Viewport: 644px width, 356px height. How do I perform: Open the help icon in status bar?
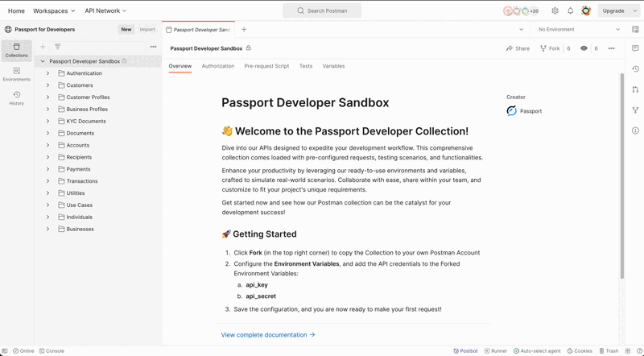[x=638, y=351]
